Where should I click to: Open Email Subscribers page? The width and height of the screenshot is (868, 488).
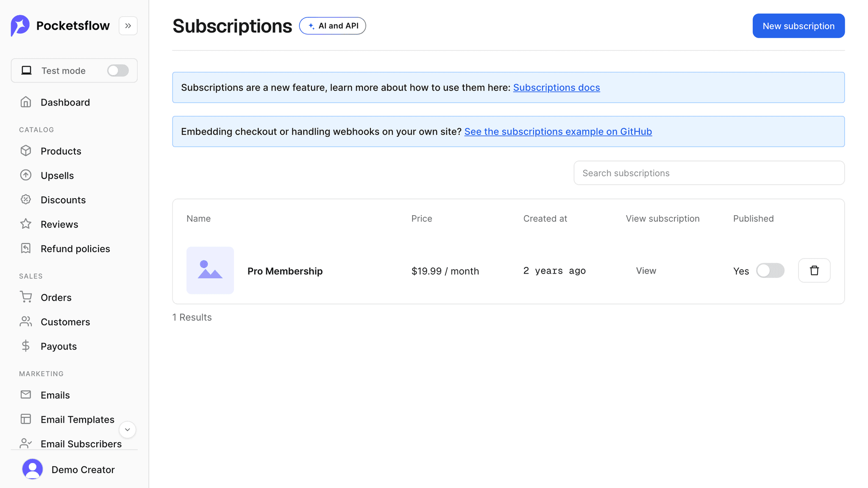81,444
